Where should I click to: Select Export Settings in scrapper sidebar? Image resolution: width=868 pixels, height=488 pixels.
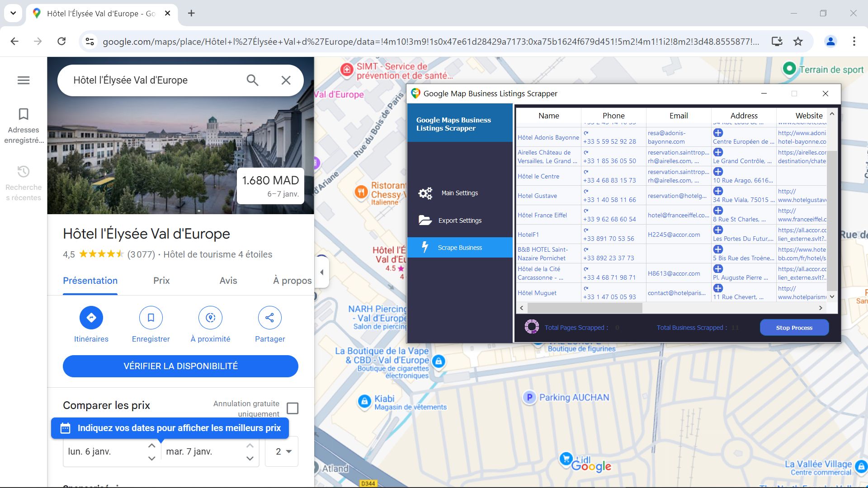(460, 221)
